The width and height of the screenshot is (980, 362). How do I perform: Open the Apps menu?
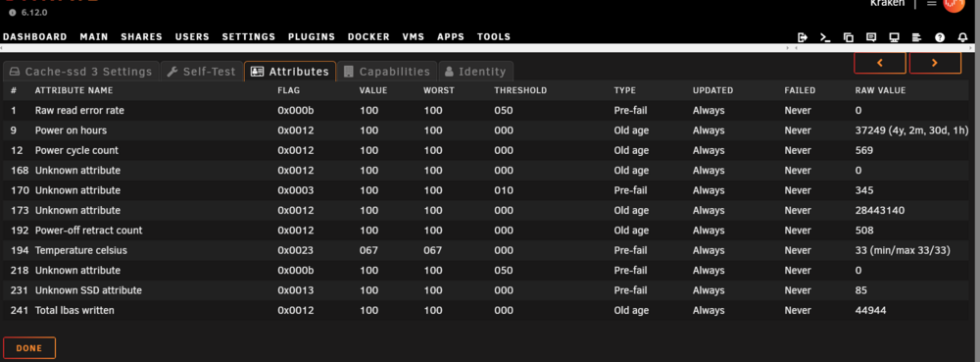(x=451, y=37)
